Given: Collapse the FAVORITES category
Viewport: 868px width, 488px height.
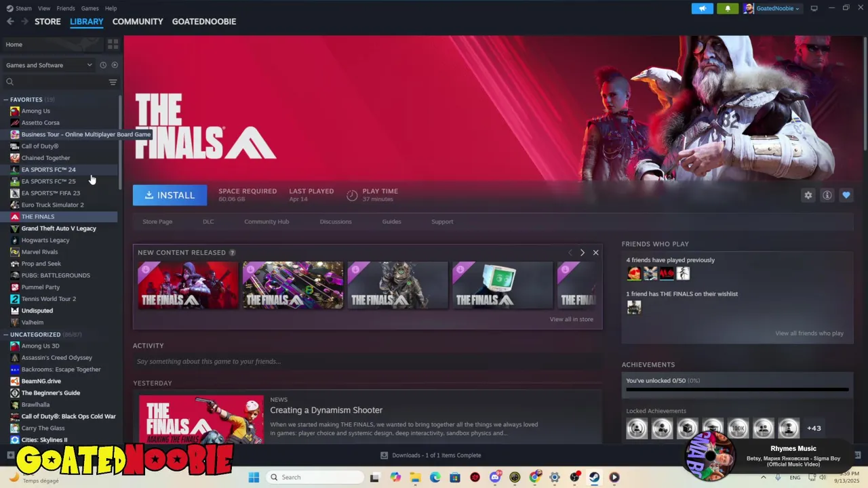Looking at the screenshot, I should pos(5,100).
